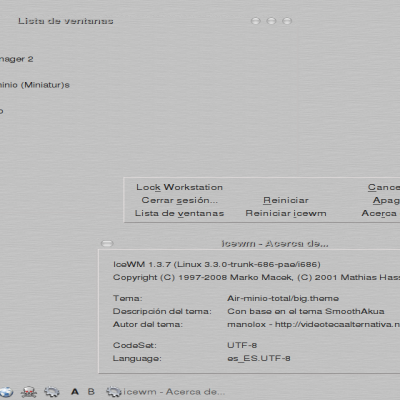The width and height of the screenshot is (400, 400).
Task: Choose Reiniciar icewm
Action: click(286, 213)
